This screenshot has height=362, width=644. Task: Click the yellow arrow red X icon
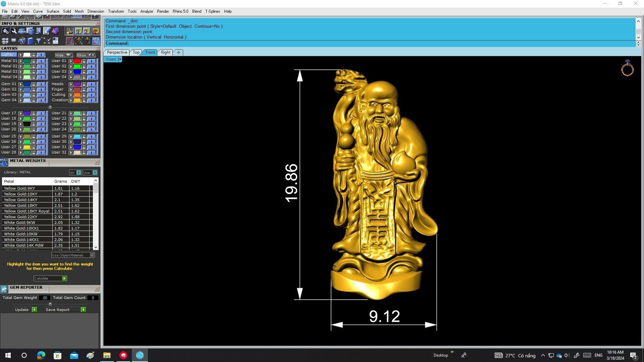click(96, 31)
